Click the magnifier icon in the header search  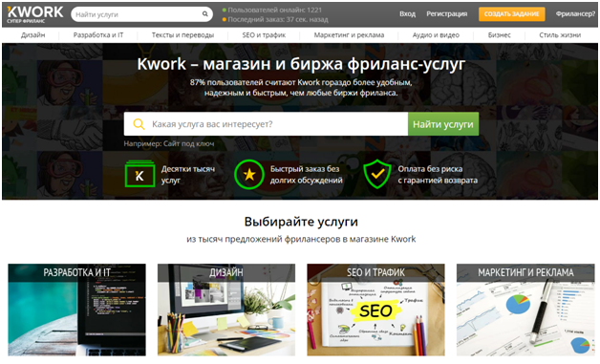point(205,14)
